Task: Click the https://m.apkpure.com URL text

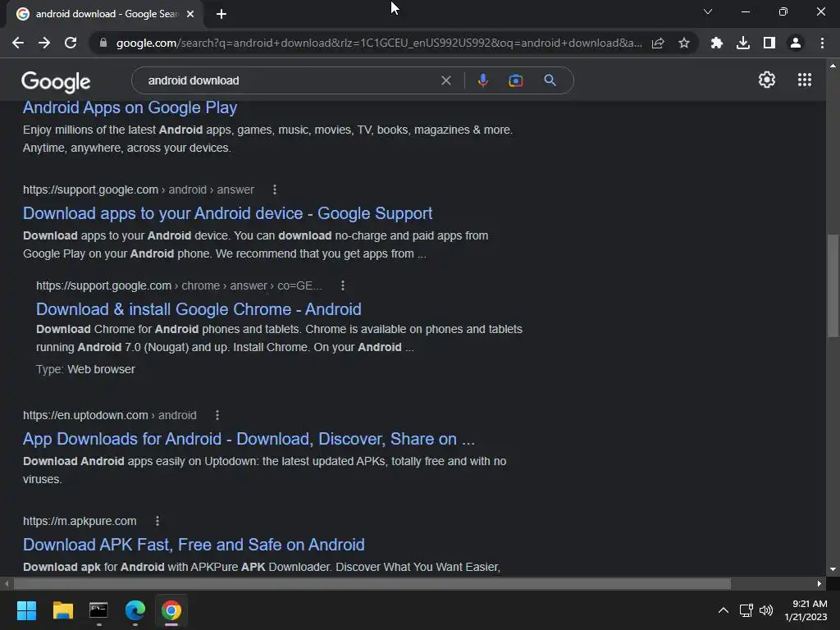Action: (x=80, y=521)
